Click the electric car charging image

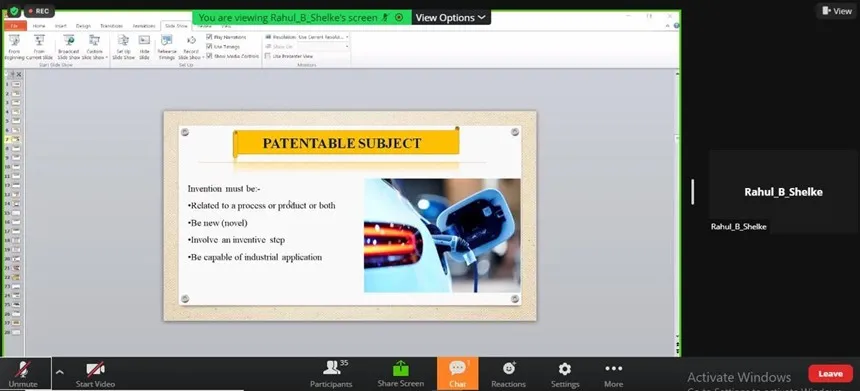[x=442, y=235]
